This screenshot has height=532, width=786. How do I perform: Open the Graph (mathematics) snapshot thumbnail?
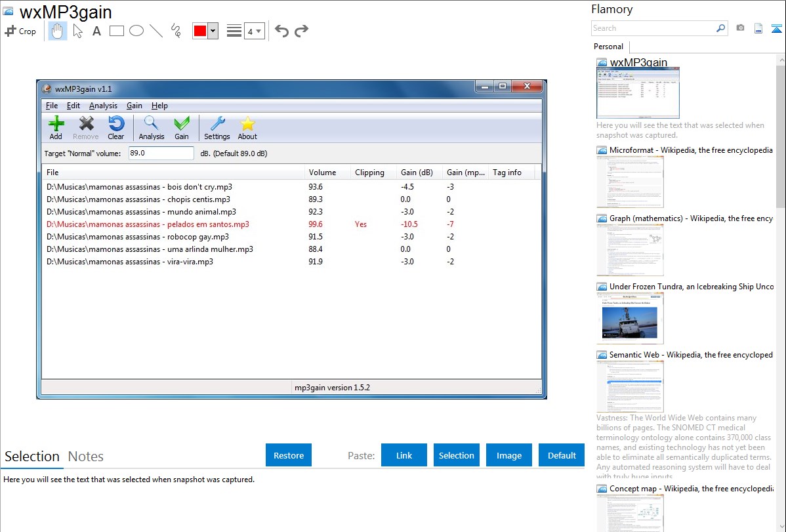[x=630, y=250]
